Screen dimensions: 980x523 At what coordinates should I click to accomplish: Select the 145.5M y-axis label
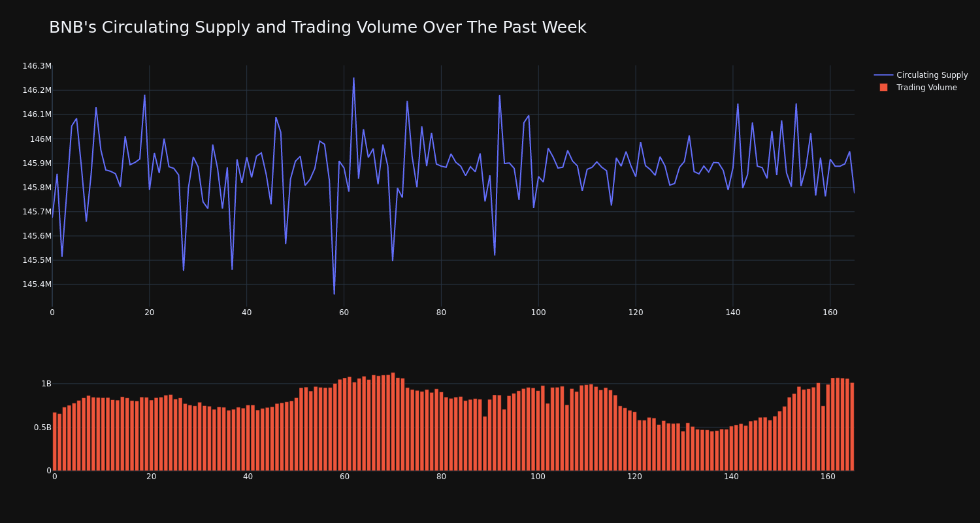click(37, 260)
